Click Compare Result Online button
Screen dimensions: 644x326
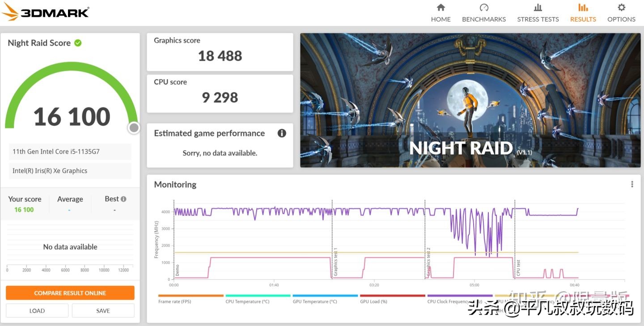70,293
